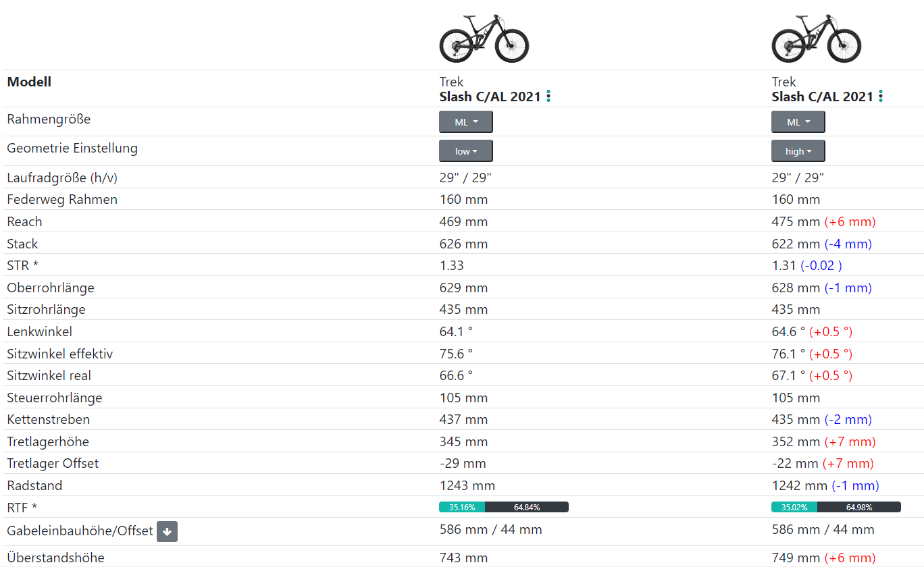Click the Modell header label
This screenshot has width=924, height=567.
coord(29,82)
